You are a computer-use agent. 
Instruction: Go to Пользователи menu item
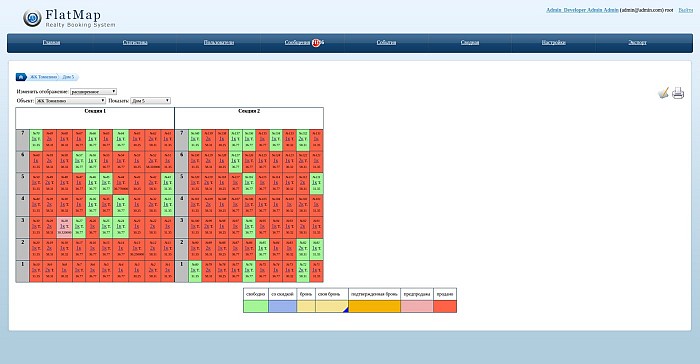pyautogui.click(x=219, y=42)
